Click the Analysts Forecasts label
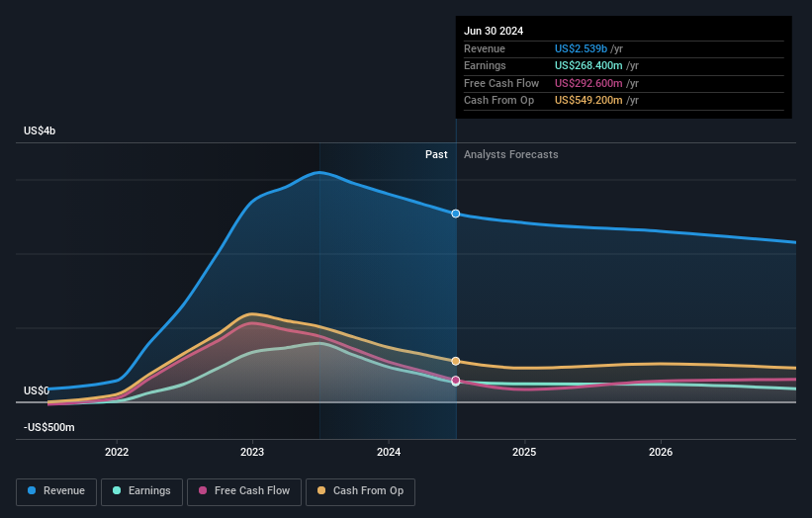The width and height of the screenshot is (812, 518). coord(511,155)
